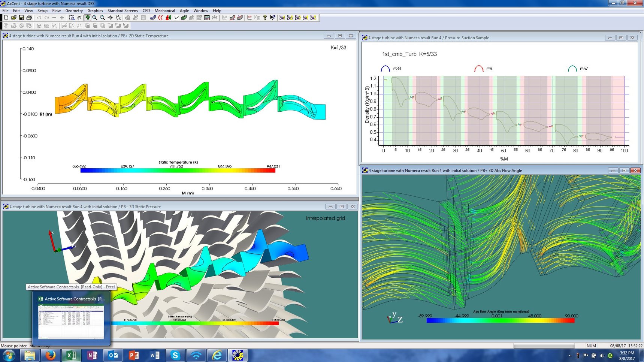Save the current design
Screen dimensions: 644x362
(x=22, y=18)
